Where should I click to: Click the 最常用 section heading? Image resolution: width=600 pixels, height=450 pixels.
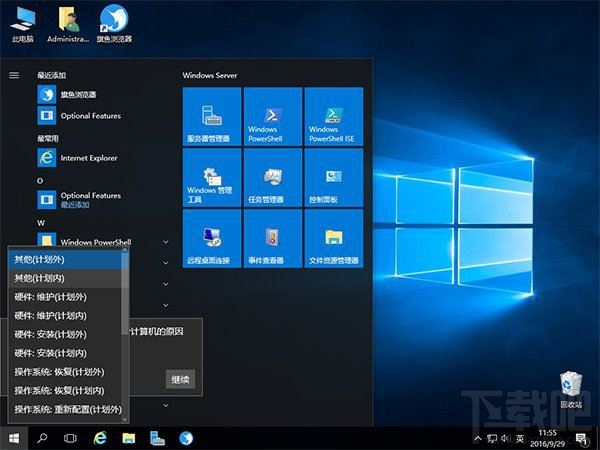48,139
